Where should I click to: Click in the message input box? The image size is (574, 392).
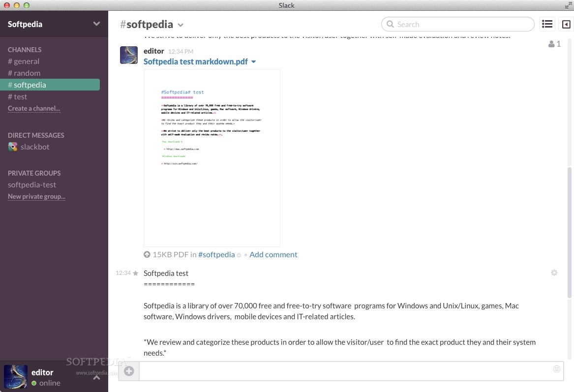[x=351, y=371]
